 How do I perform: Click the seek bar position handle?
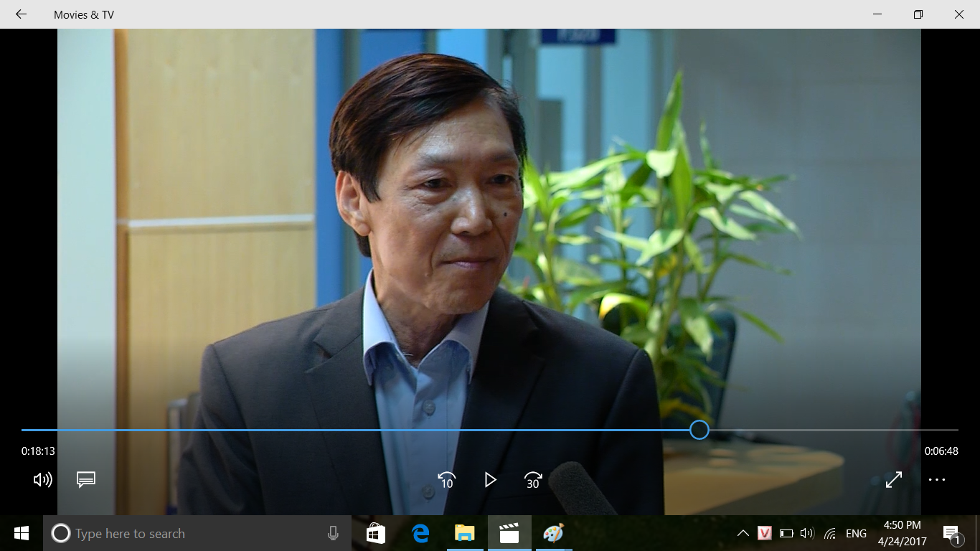(x=699, y=430)
